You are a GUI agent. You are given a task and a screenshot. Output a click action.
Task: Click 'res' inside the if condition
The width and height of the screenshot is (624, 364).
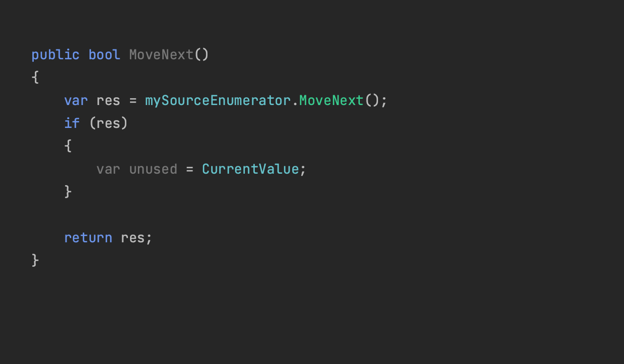[x=108, y=123]
